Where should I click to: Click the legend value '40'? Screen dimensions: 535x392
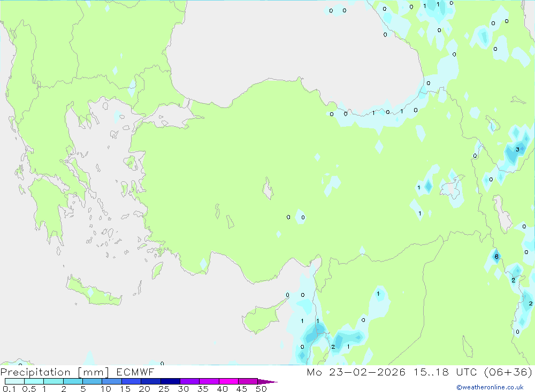222,389
